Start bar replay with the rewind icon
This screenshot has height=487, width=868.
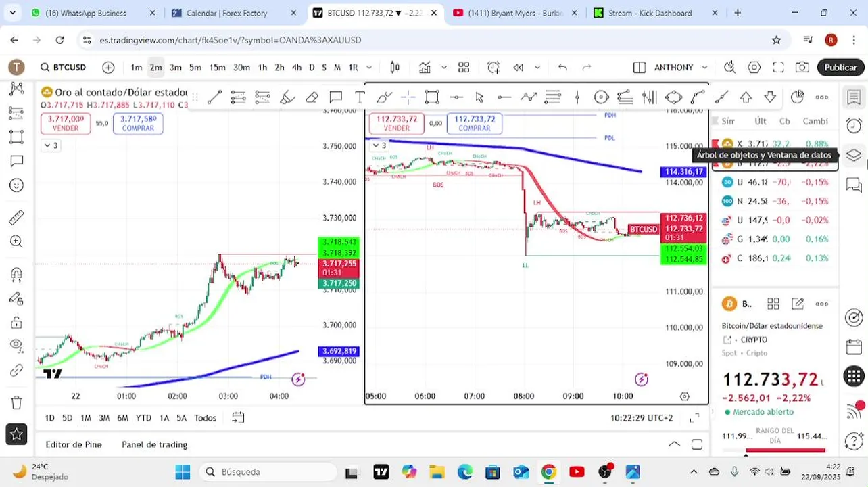click(x=519, y=67)
